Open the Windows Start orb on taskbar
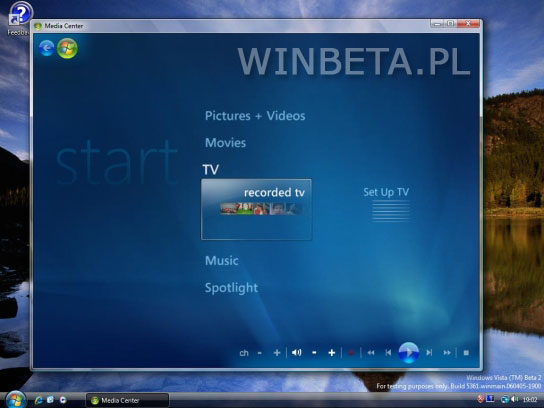Image resolution: width=544 pixels, height=408 pixels. click(x=15, y=400)
